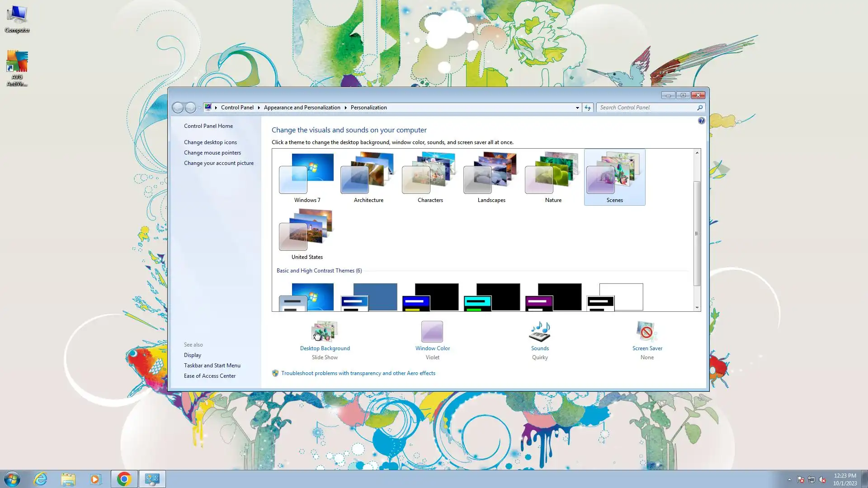This screenshot has height=488, width=868.
Task: Open the Window Color Violet swatch
Action: tap(432, 332)
